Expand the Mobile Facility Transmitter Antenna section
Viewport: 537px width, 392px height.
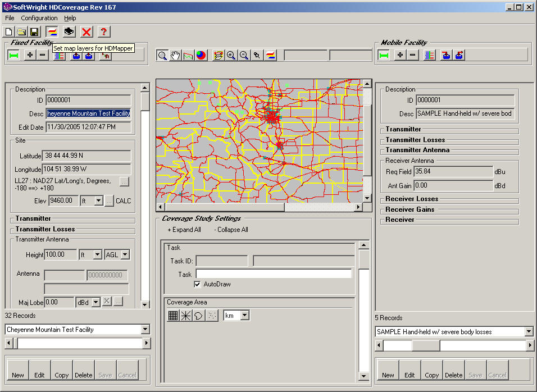pyautogui.click(x=417, y=149)
